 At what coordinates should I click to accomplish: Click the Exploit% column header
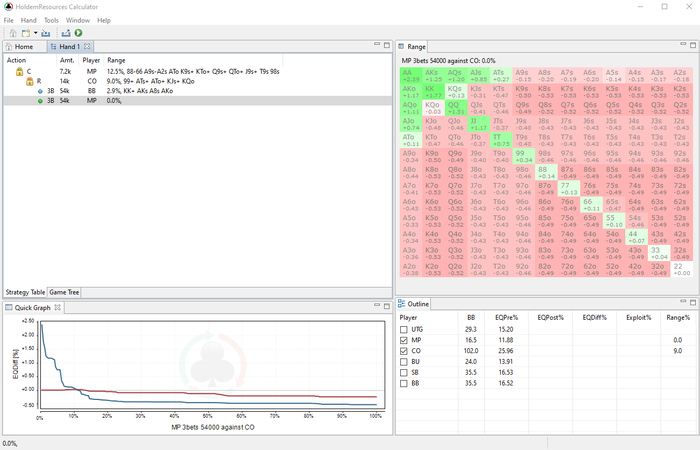pos(638,317)
